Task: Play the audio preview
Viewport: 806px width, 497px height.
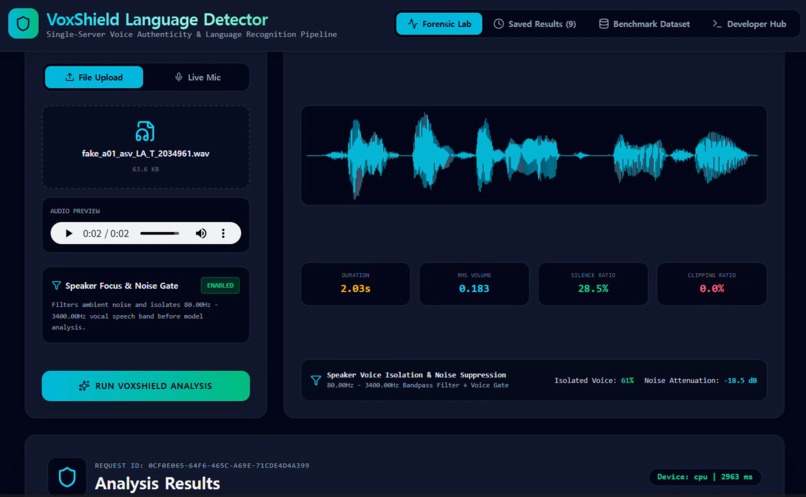Action: (68, 233)
